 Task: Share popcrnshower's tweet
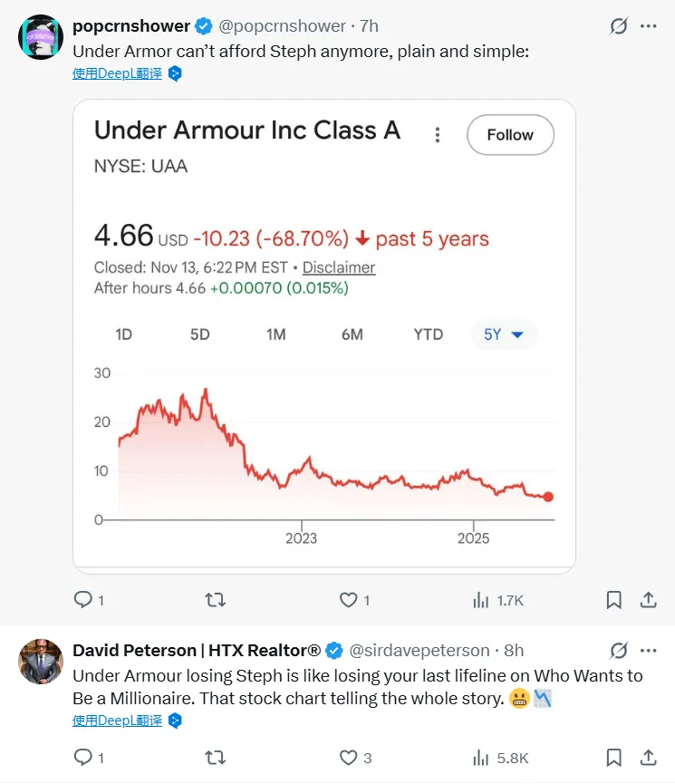point(649,600)
